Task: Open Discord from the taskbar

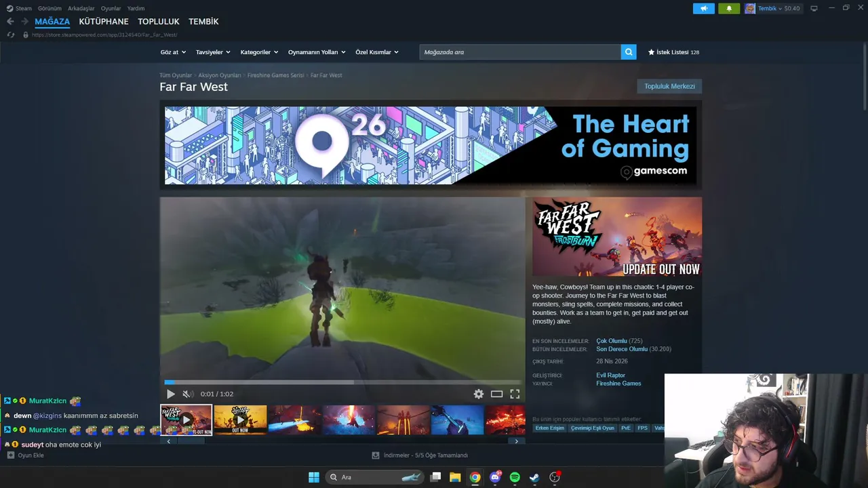Action: (495, 477)
